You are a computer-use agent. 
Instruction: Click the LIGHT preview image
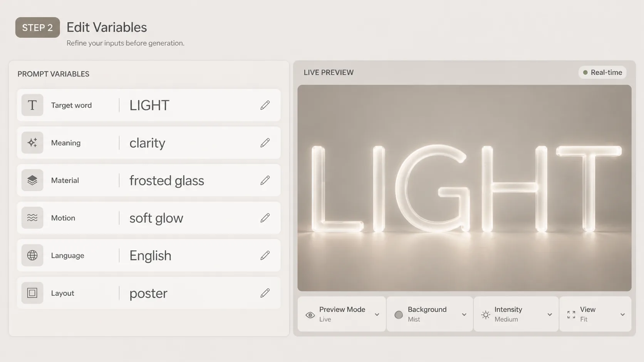coord(464,188)
